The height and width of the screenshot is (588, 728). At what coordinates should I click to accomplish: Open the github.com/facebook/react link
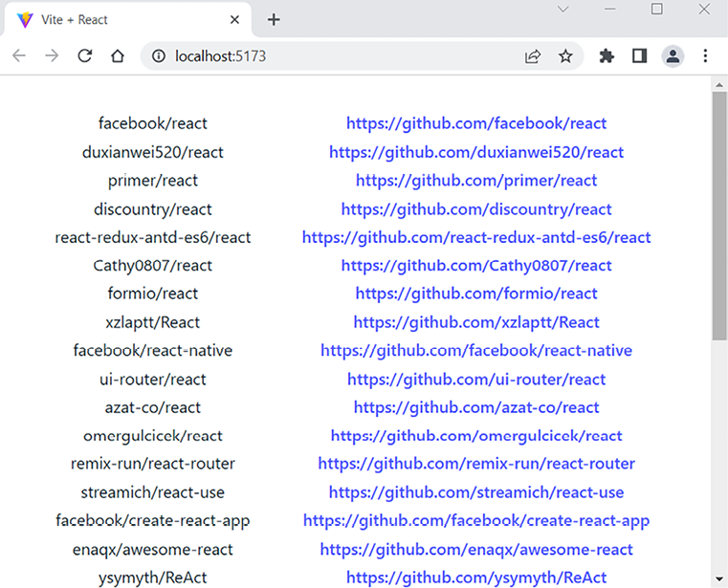coord(476,123)
